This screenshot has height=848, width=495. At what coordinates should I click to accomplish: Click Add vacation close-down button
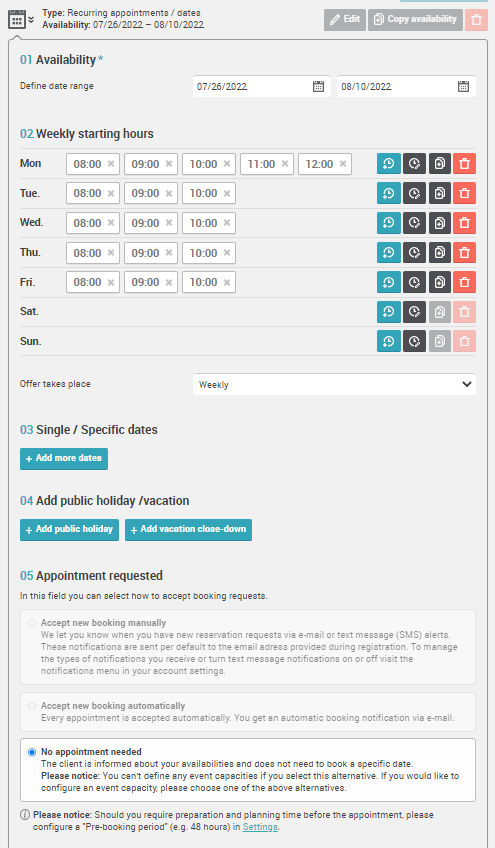click(188, 529)
